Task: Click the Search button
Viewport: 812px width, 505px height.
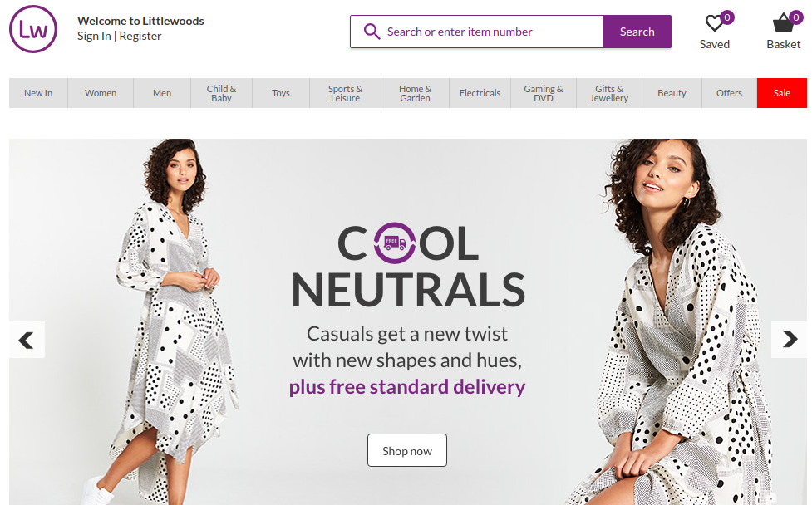Action: click(637, 32)
